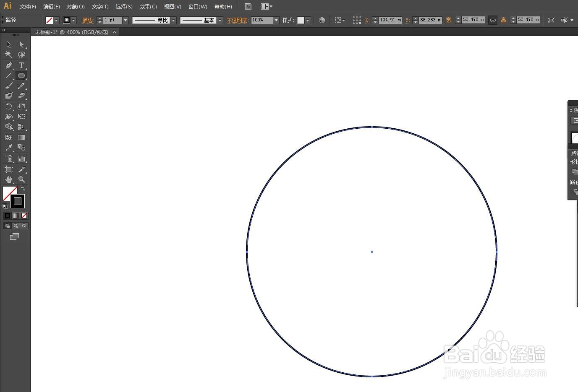Select the Blend tool
Screen dimensions: 578x392
(21, 148)
